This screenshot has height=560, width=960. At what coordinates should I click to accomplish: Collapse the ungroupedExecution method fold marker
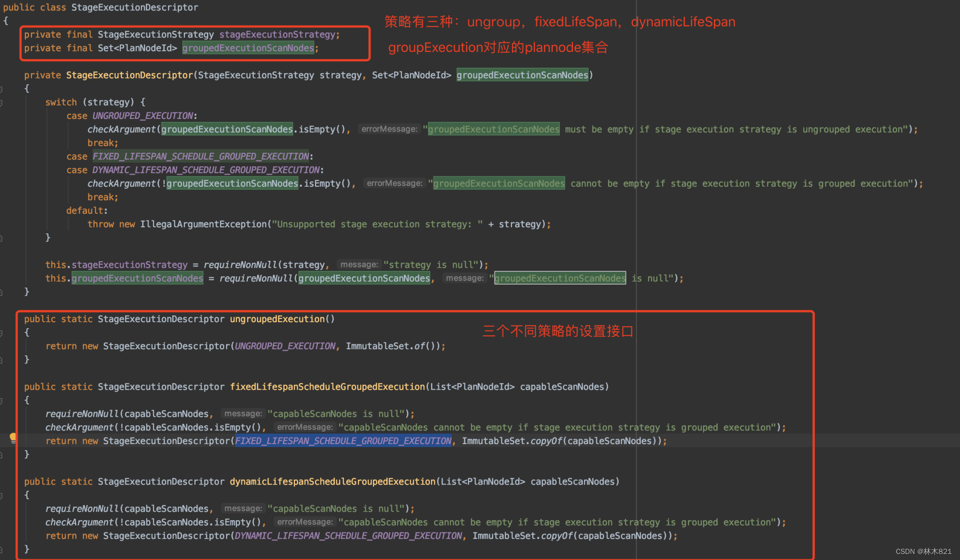[x=1, y=333]
